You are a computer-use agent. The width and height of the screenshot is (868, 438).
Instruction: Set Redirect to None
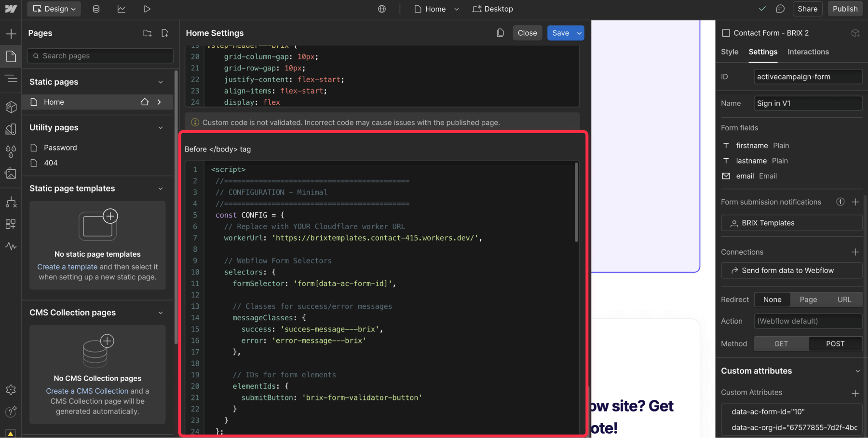773,300
